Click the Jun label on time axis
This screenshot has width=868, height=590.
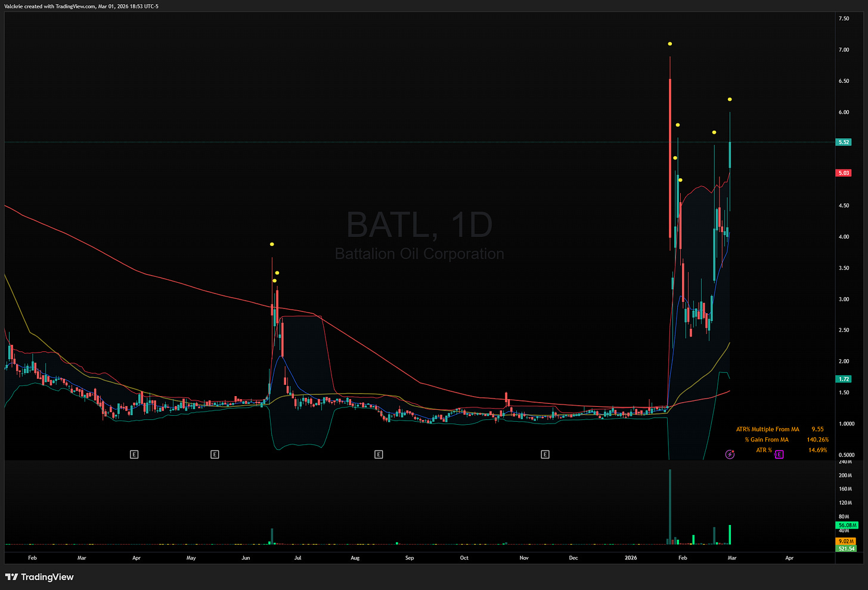tap(246, 558)
